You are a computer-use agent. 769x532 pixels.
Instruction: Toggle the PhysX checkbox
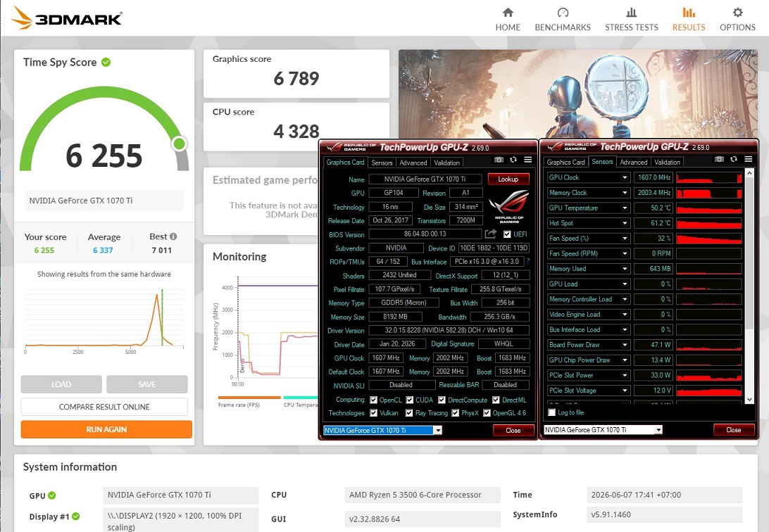coord(455,413)
